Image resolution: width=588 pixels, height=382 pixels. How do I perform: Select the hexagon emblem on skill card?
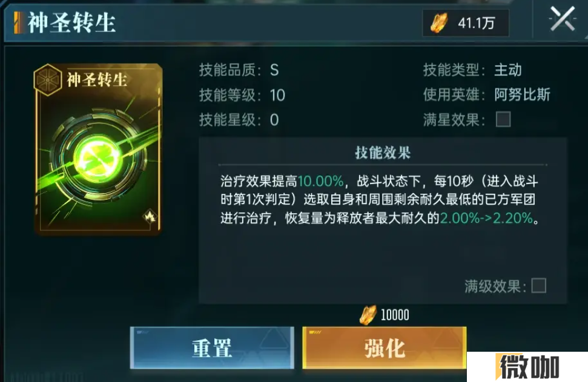coord(47,80)
